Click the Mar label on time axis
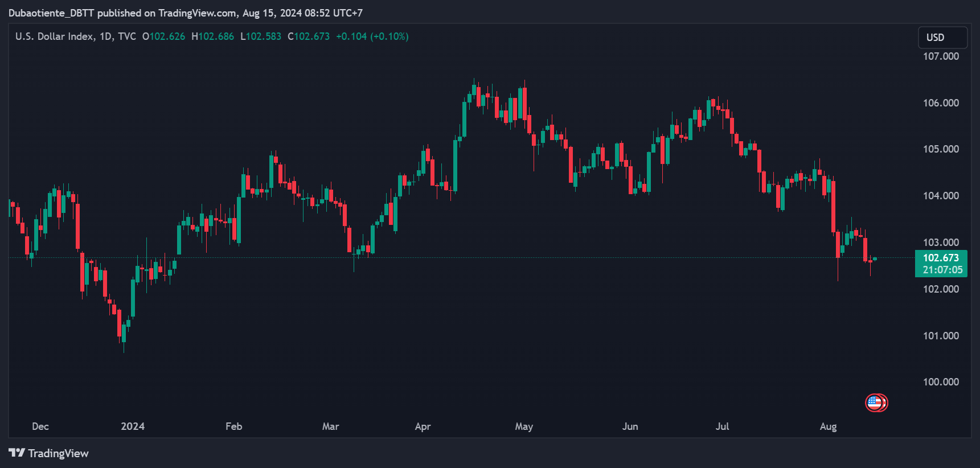The width and height of the screenshot is (980, 468). click(330, 426)
